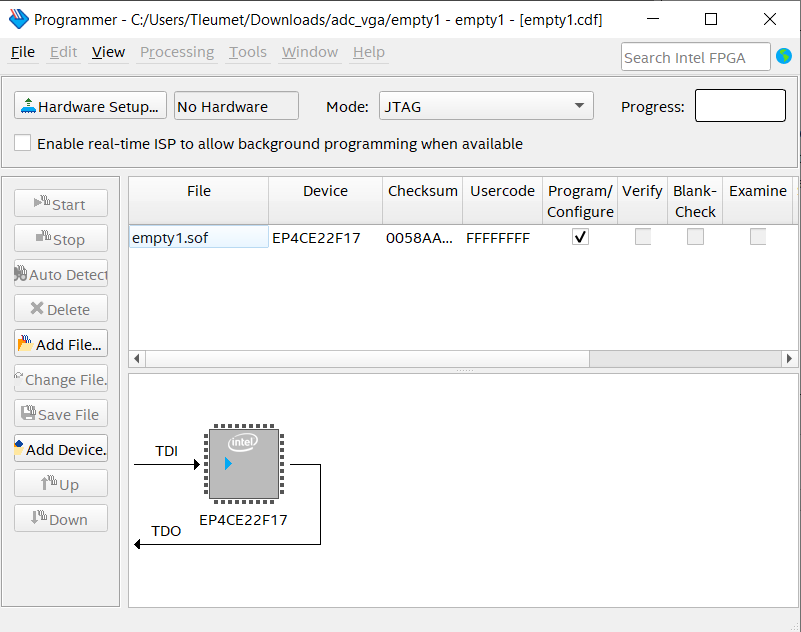Click the Examine column header
The image size is (801, 632).
758,200
